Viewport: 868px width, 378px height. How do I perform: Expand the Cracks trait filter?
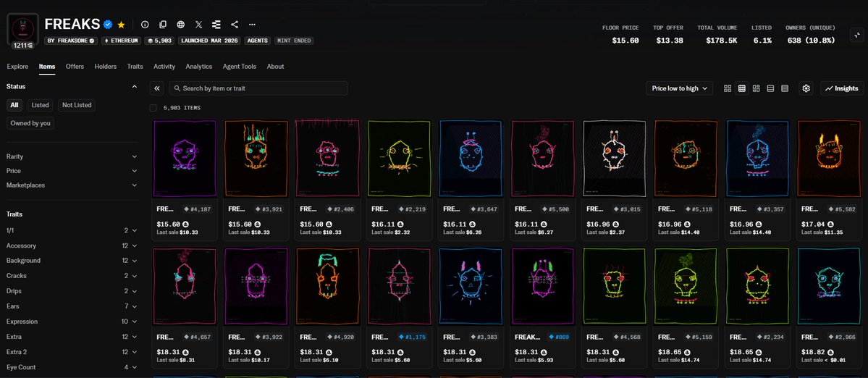72,276
